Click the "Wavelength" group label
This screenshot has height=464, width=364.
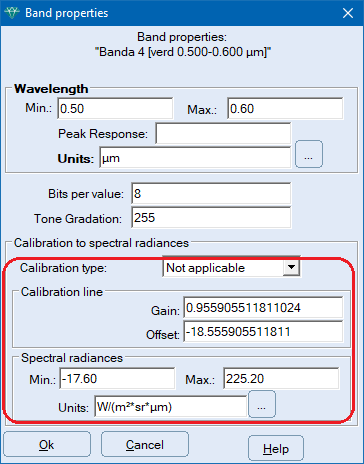(51, 89)
